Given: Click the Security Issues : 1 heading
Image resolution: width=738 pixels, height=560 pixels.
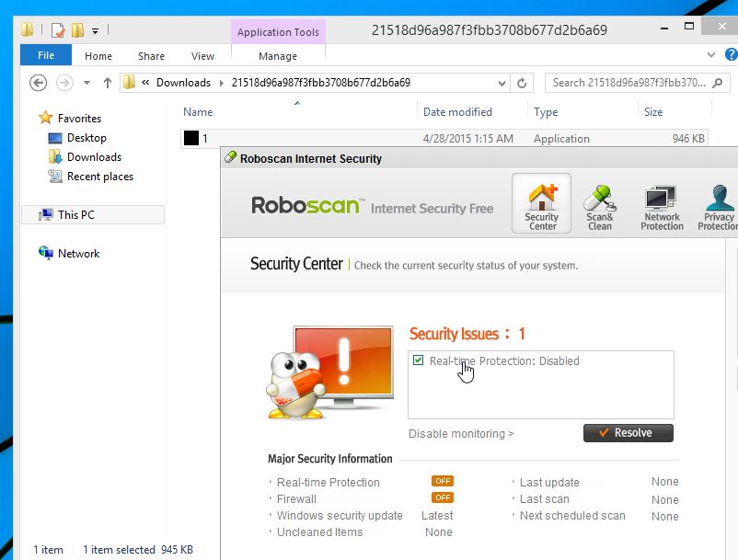Looking at the screenshot, I should [467, 334].
